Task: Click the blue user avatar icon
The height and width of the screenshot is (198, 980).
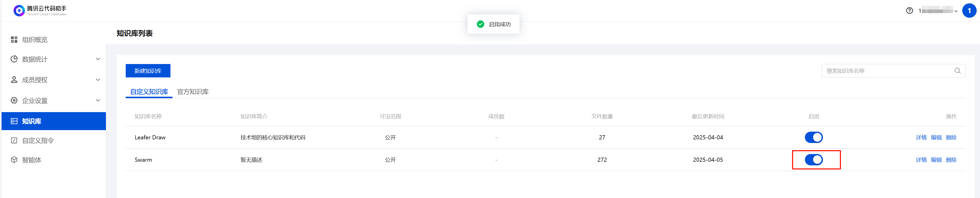Action: (x=969, y=11)
